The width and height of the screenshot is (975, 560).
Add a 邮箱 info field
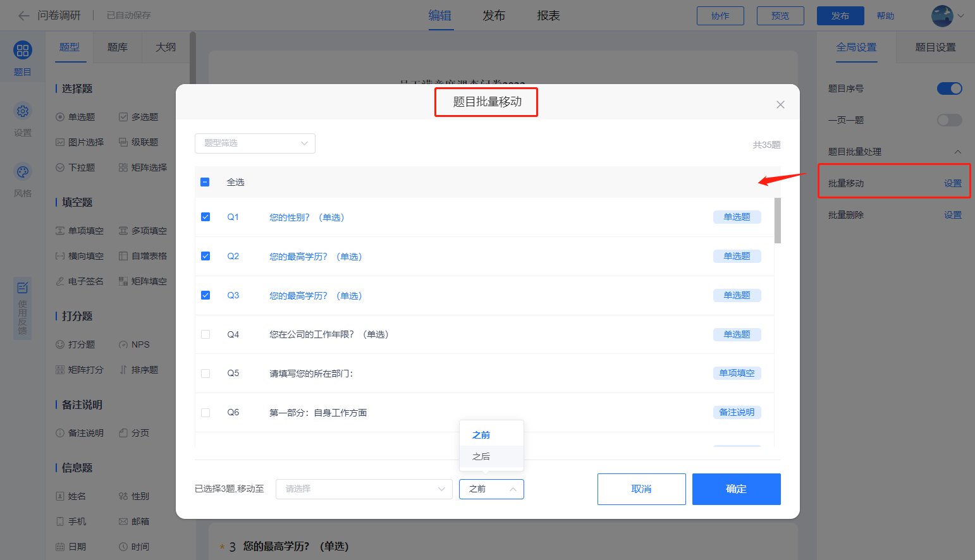point(134,521)
